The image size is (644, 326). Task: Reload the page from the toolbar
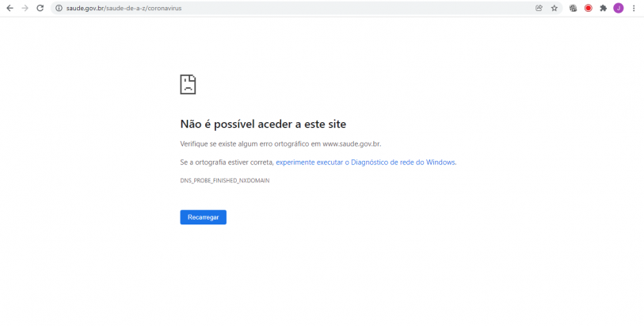pos(40,8)
